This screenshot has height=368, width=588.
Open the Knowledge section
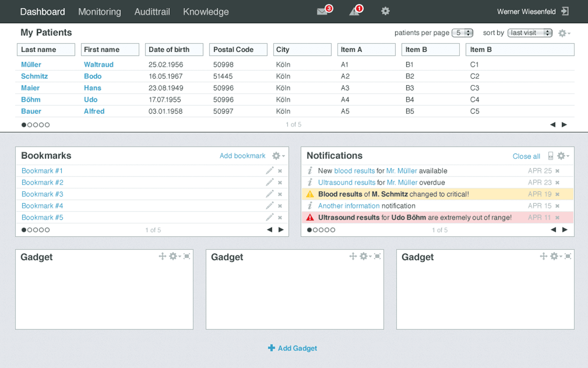click(x=206, y=12)
